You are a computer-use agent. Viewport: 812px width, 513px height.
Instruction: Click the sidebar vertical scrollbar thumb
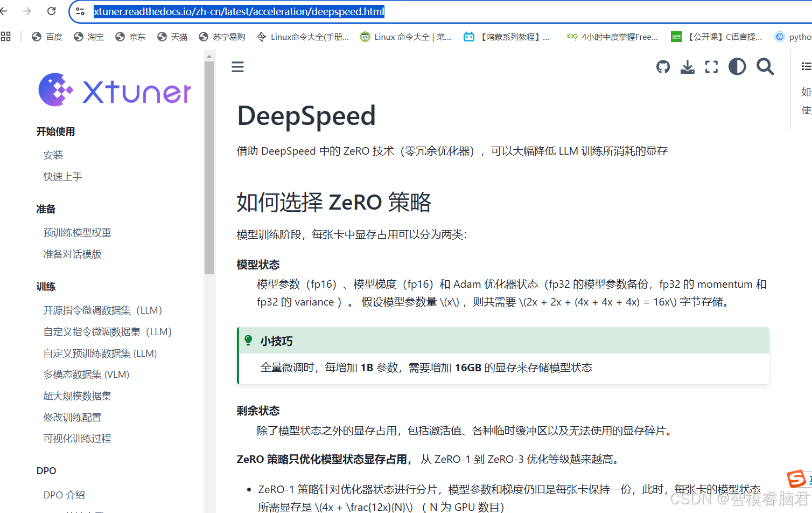point(209,168)
